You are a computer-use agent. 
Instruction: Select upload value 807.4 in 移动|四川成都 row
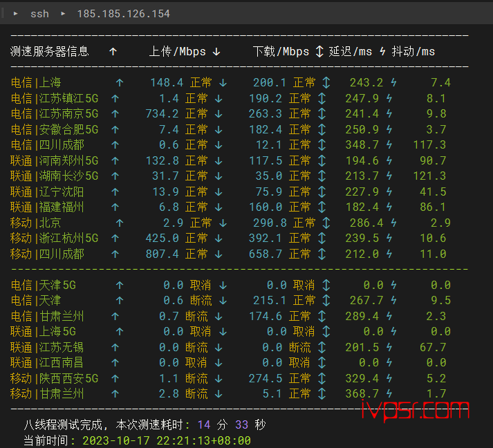tap(162, 254)
